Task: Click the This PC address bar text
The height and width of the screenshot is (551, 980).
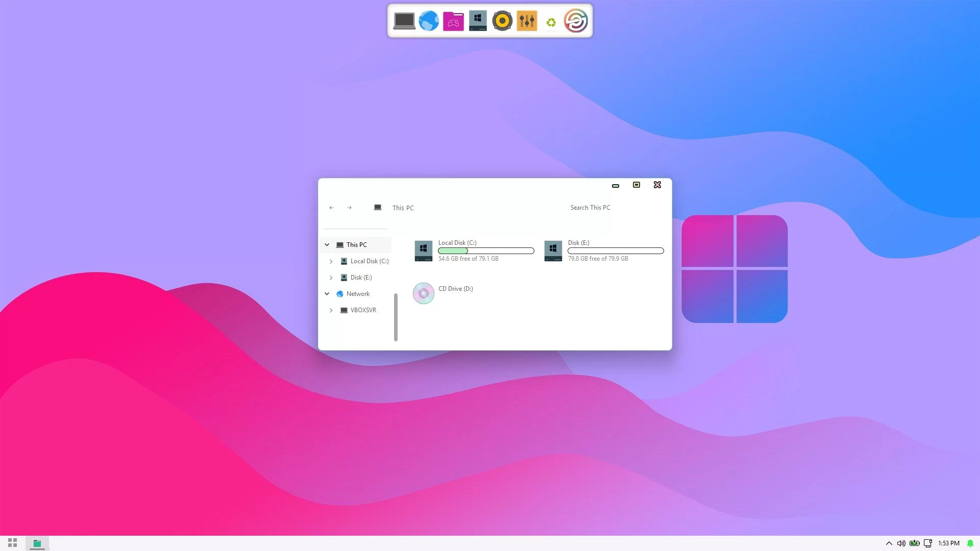Action: coord(403,208)
